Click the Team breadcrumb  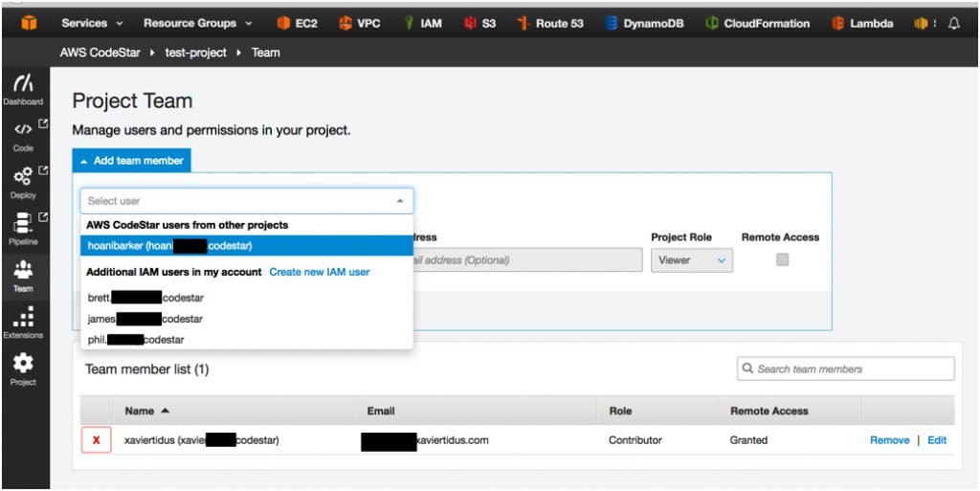tap(266, 53)
